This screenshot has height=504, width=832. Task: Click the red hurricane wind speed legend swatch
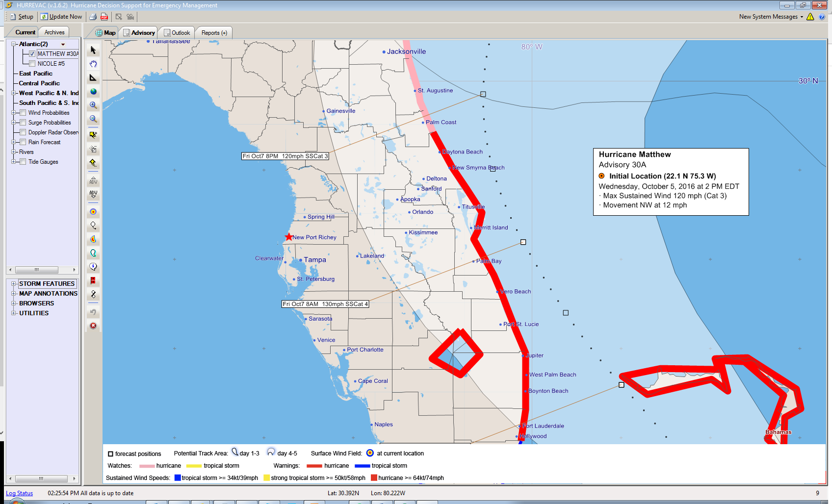click(374, 478)
